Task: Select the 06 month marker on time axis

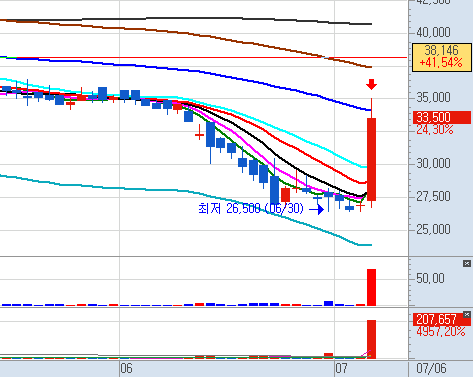Action: coord(126,369)
